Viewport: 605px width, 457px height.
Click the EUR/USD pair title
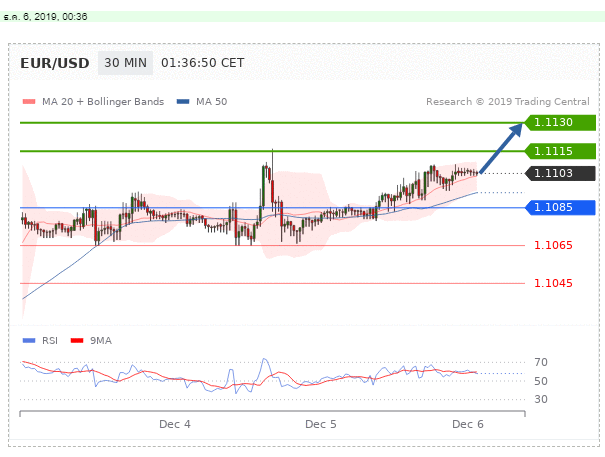click(55, 63)
